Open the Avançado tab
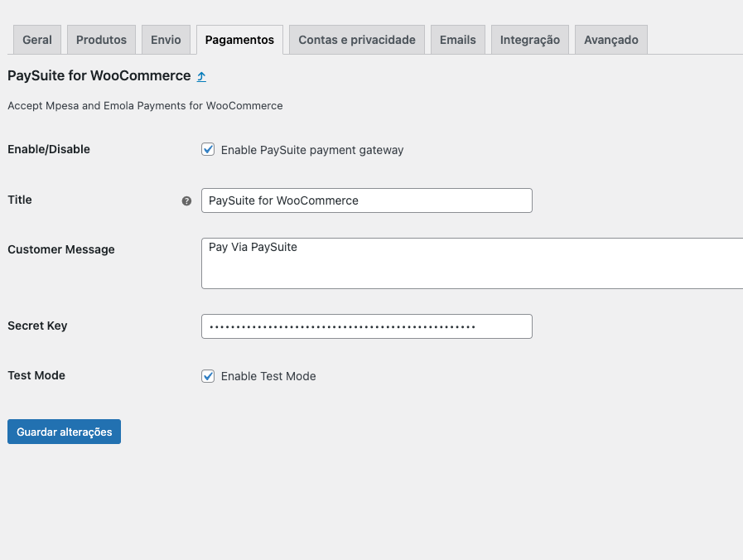This screenshot has height=560, width=743. pos(610,40)
